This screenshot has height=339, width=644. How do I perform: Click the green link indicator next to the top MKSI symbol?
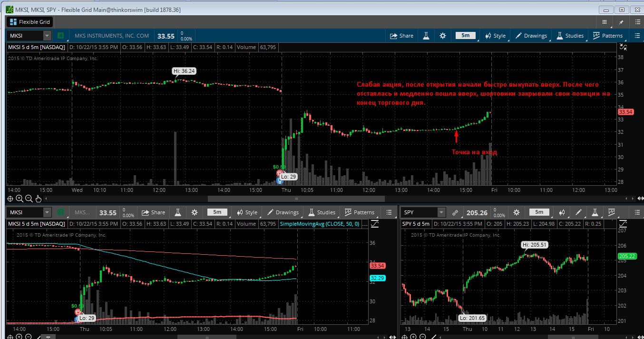tap(60, 36)
